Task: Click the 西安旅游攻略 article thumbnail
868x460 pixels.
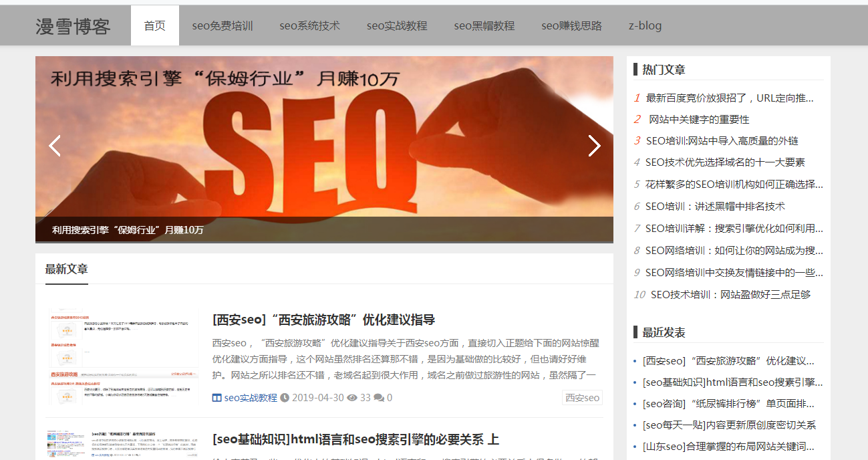Action: pos(122,358)
